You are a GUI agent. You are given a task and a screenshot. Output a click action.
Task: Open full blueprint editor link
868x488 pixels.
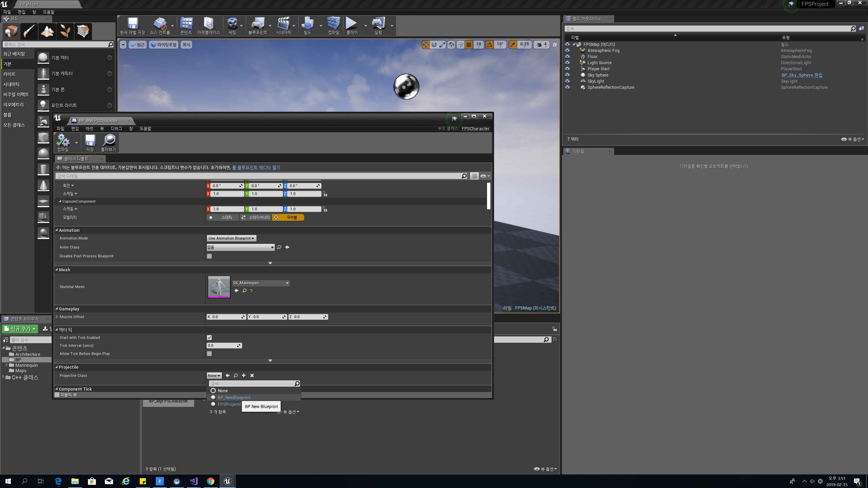coord(256,167)
